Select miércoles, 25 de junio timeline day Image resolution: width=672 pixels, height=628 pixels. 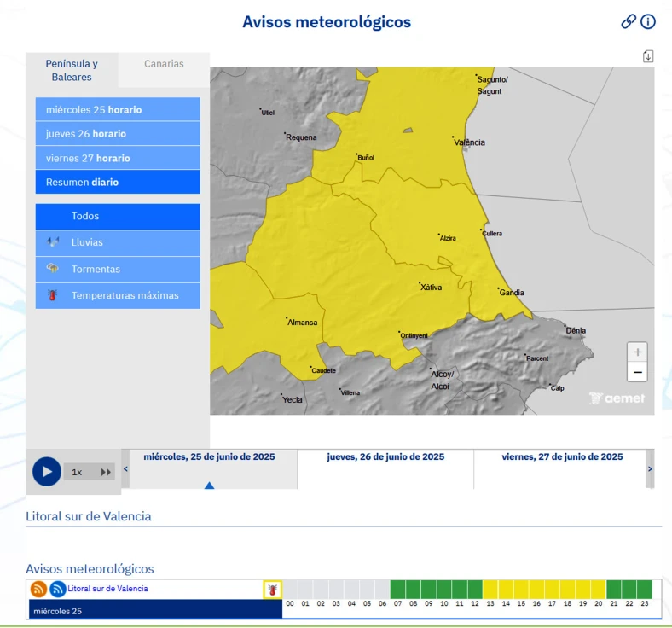(x=213, y=469)
